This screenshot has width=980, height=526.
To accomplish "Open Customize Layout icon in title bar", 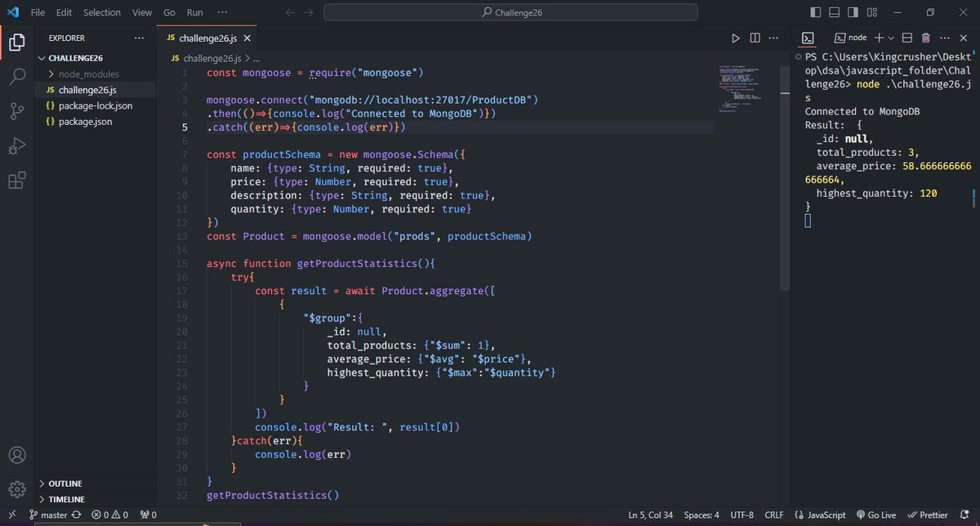I will (872, 12).
